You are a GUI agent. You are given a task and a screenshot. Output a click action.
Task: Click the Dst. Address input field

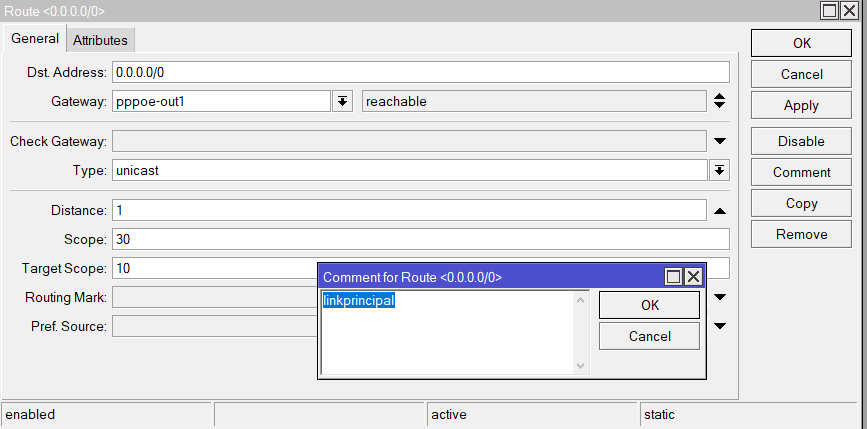pos(420,72)
